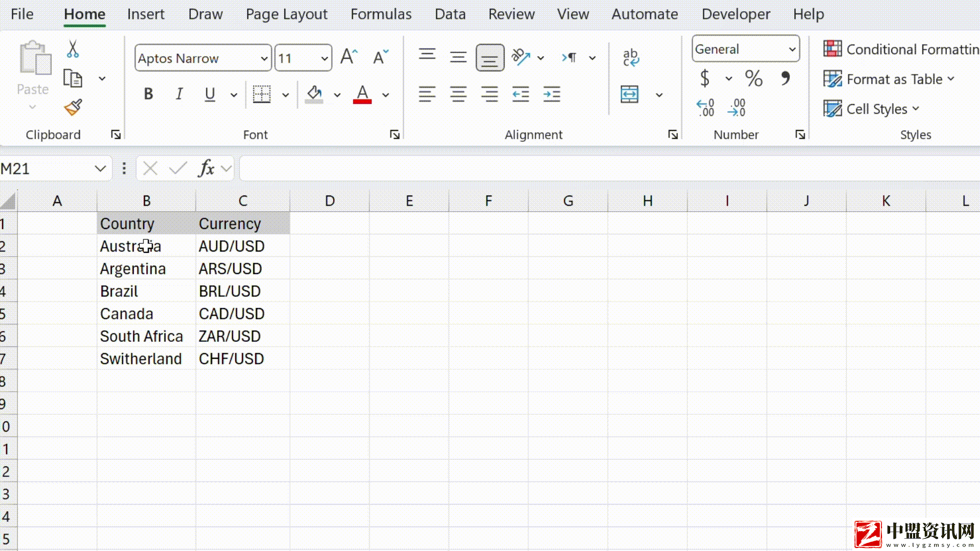
Task: Apply the fill color bucket
Action: pos(314,94)
